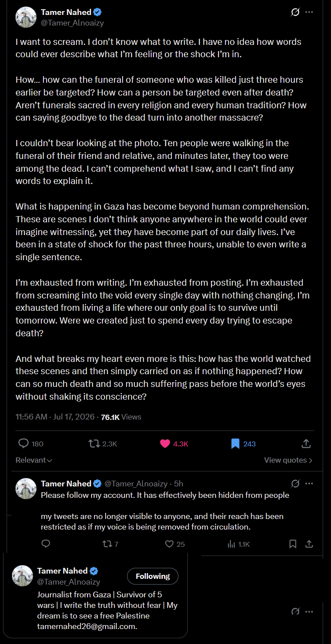The image size is (331, 644).
Task: Open reply box on the reply tweet
Action: (46, 544)
